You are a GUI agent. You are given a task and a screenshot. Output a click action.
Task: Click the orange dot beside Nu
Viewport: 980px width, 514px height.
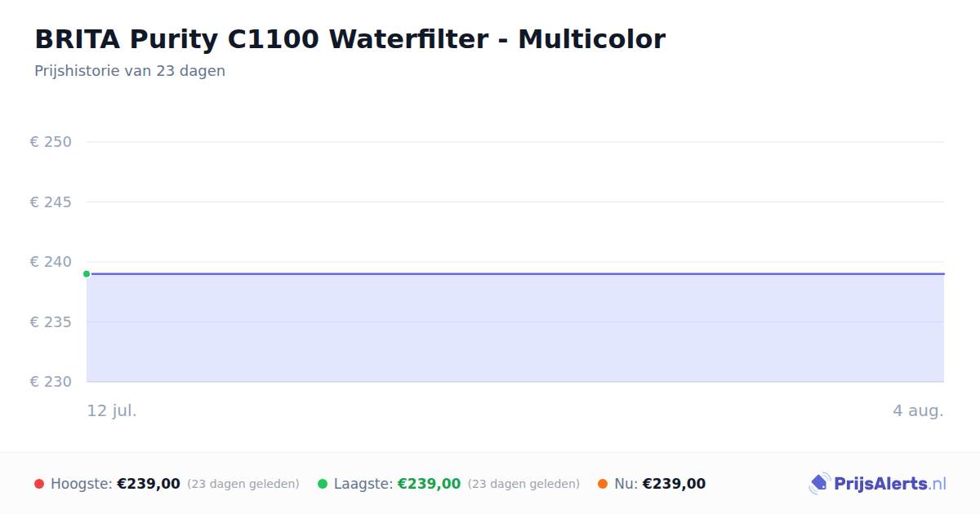click(603, 484)
